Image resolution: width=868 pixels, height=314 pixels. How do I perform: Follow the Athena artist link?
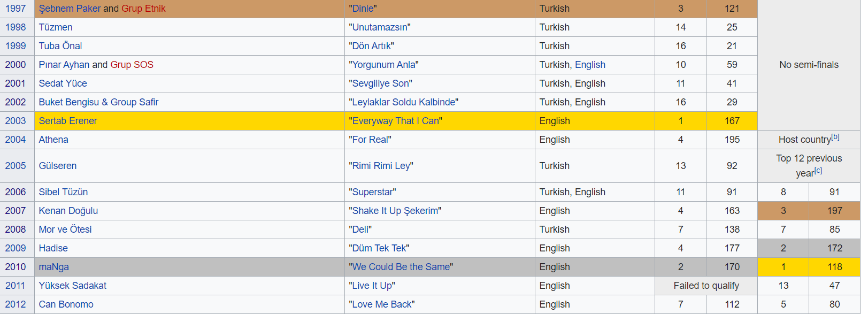(x=53, y=140)
